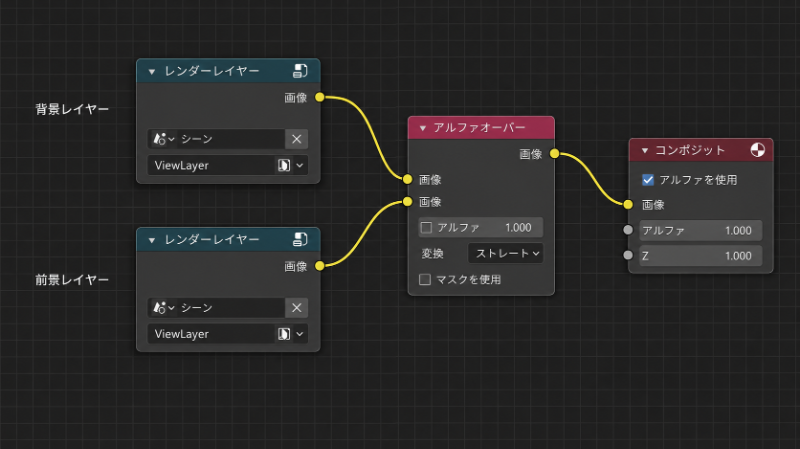Click the render icon on the background Render Layers node

[x=300, y=71]
